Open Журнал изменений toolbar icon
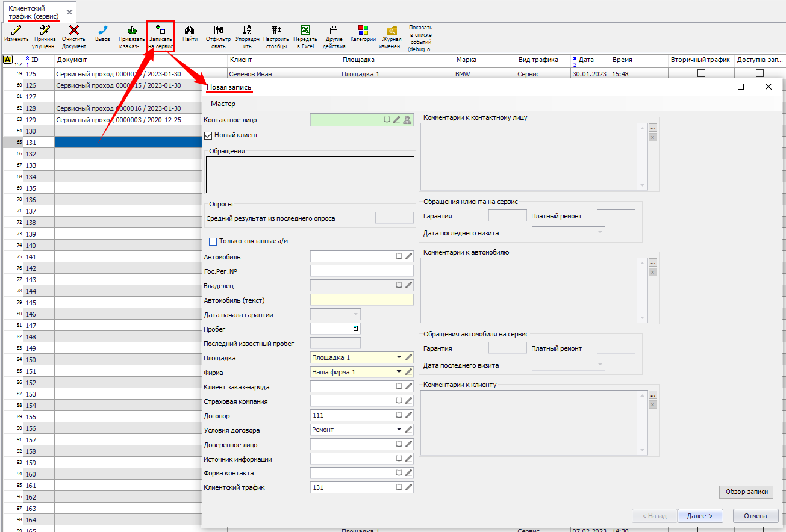This screenshot has width=786, height=532. tap(392, 31)
